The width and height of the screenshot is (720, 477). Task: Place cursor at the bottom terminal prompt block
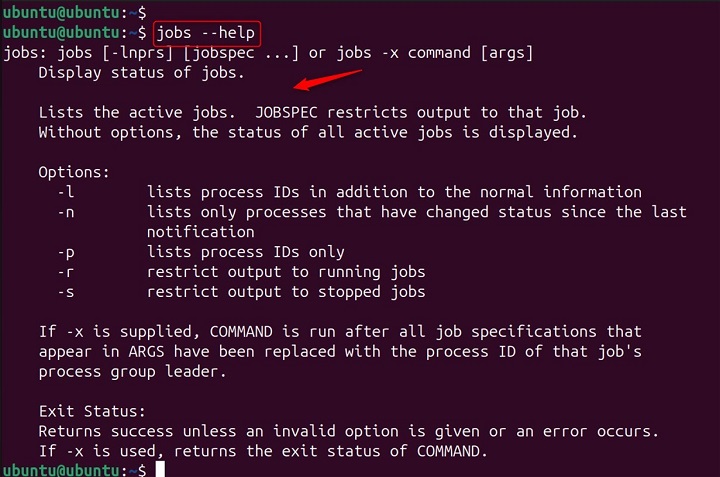[159, 470]
